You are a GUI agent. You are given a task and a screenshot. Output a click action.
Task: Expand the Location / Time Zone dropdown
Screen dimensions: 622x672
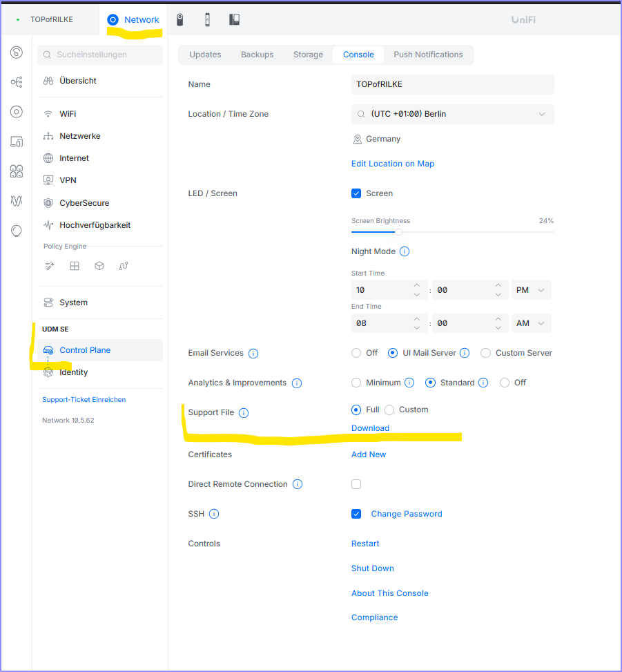(452, 114)
